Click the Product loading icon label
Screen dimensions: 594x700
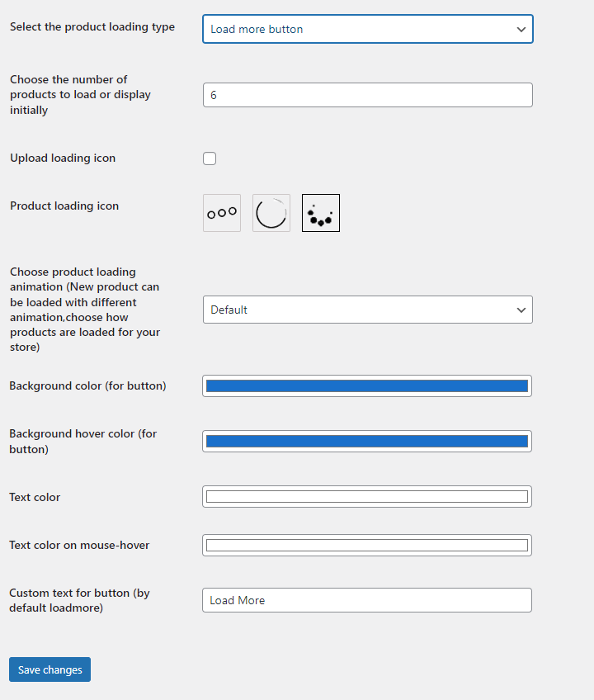click(64, 206)
